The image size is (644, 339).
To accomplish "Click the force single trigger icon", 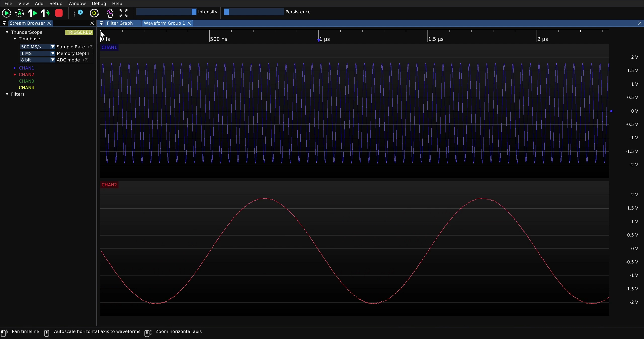I will (46, 13).
